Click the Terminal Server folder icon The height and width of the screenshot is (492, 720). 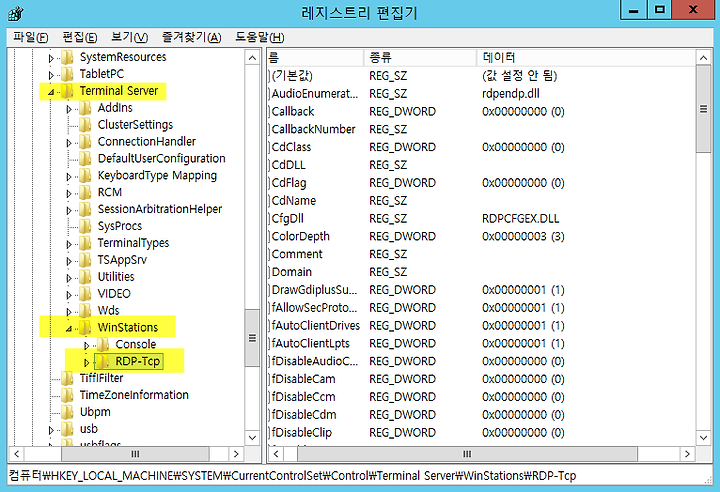[68, 91]
